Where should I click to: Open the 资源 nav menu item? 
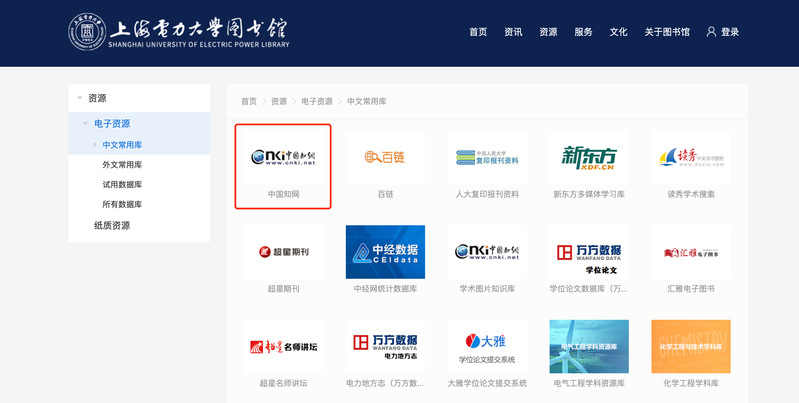pos(548,32)
